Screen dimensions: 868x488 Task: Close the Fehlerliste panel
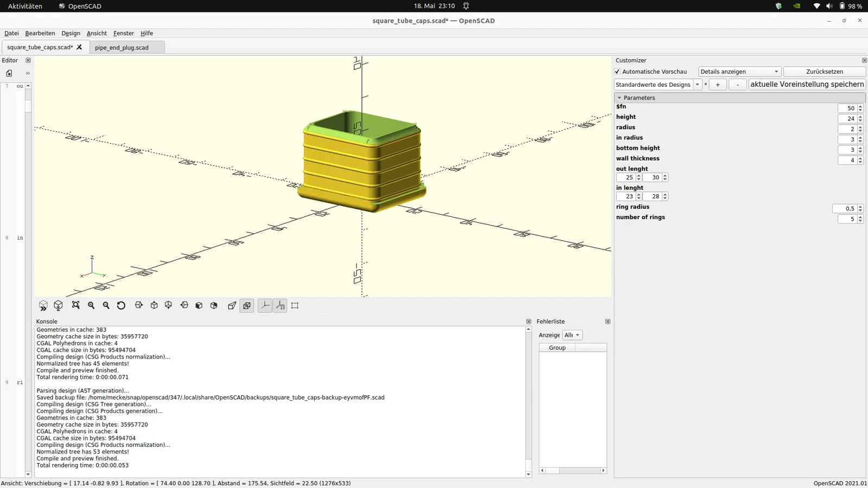click(x=608, y=322)
